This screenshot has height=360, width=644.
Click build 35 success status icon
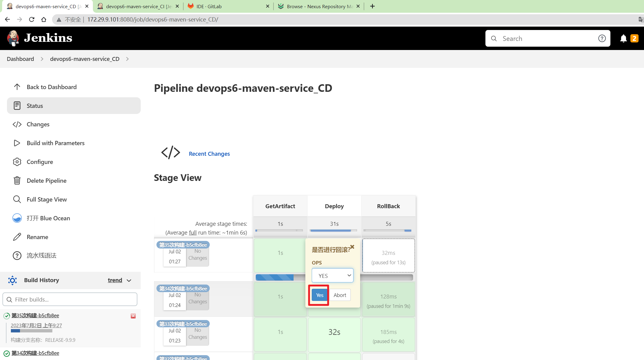6,316
